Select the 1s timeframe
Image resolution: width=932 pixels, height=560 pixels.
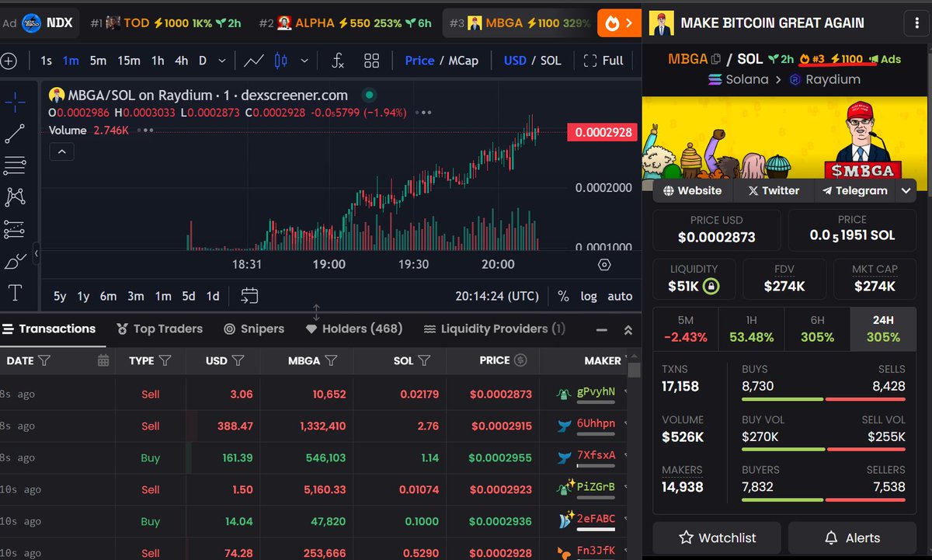coord(47,61)
